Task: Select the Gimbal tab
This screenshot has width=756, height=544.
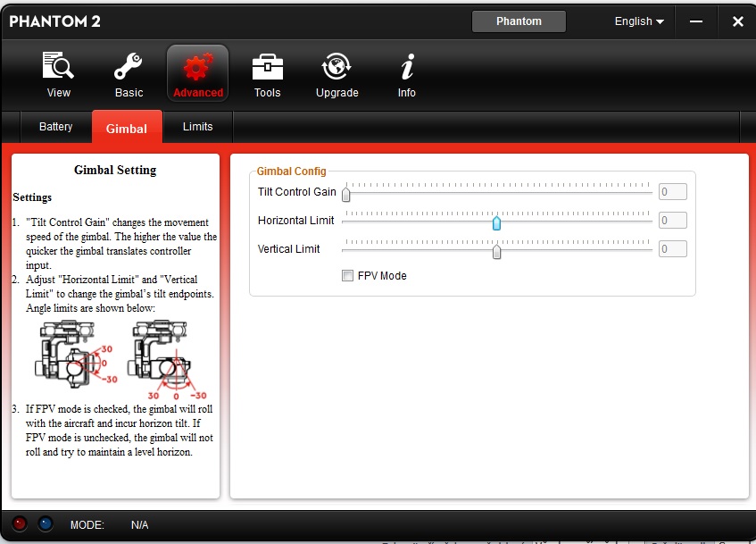Action: [x=127, y=128]
